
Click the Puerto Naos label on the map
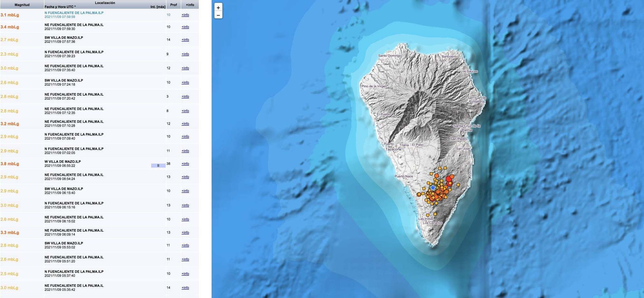(404, 177)
